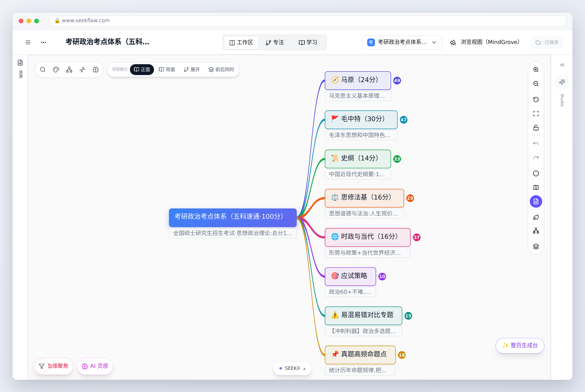
Task: Switch map mode to 前后同时
Action: point(221,69)
